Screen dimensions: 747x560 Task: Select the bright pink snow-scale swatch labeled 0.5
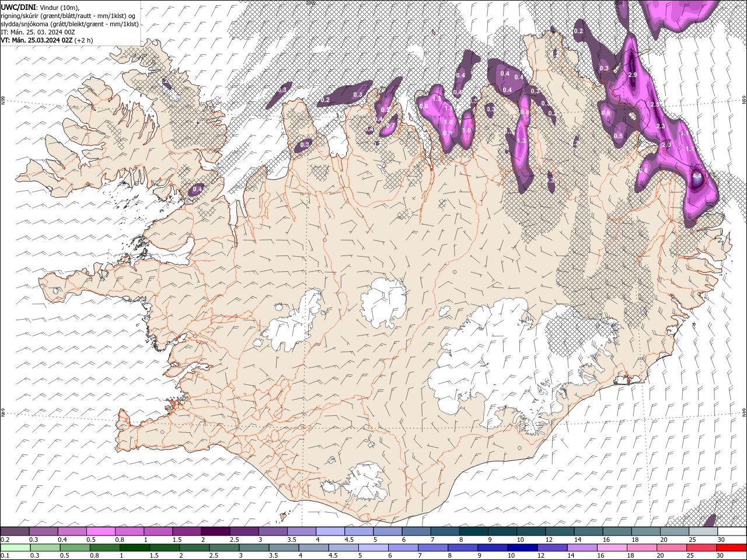pos(100,531)
